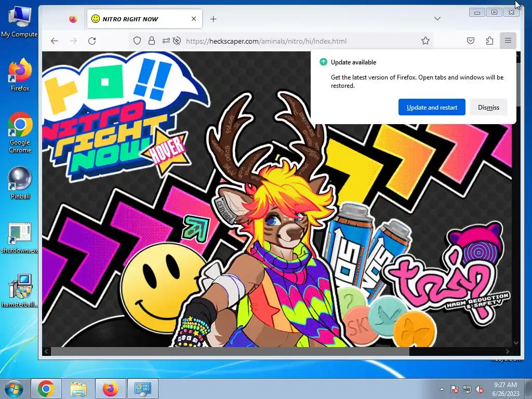Save page to Pocket
Image resolution: width=532 pixels, height=399 pixels.
pos(471,41)
